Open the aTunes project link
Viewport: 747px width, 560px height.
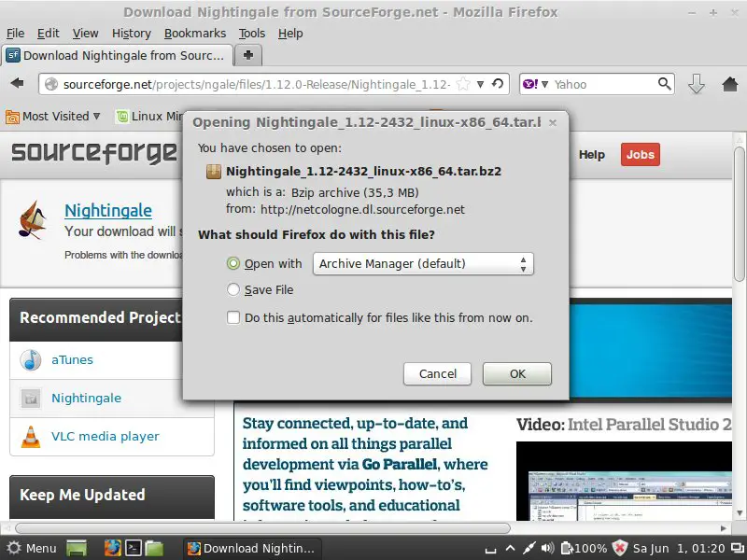72,359
